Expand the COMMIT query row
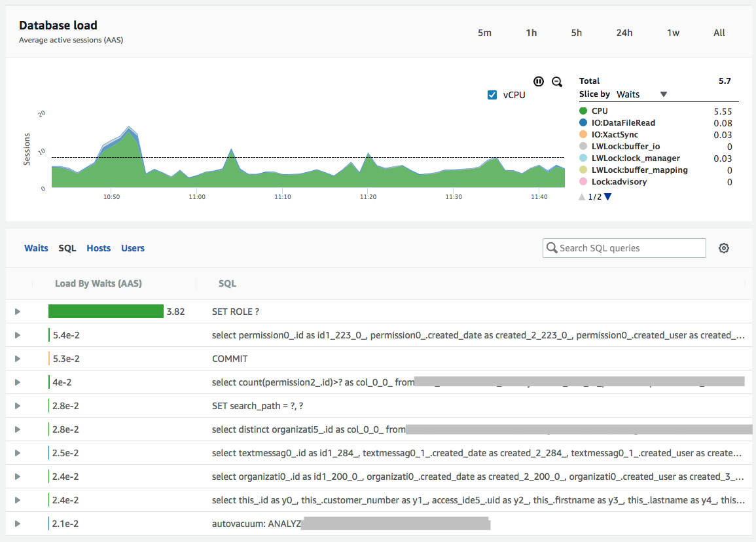 click(x=18, y=359)
